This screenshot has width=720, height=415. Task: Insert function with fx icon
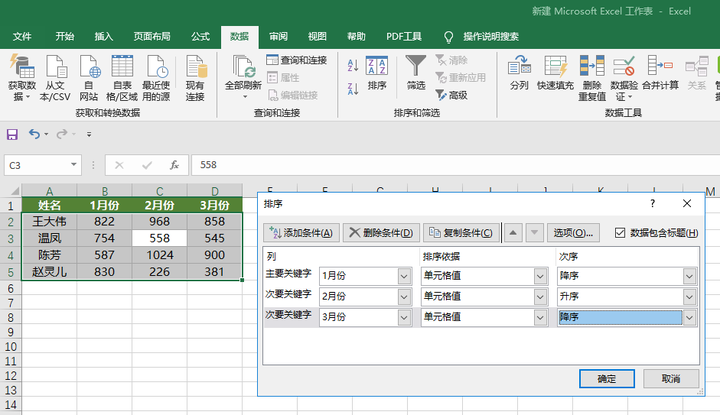tap(174, 165)
